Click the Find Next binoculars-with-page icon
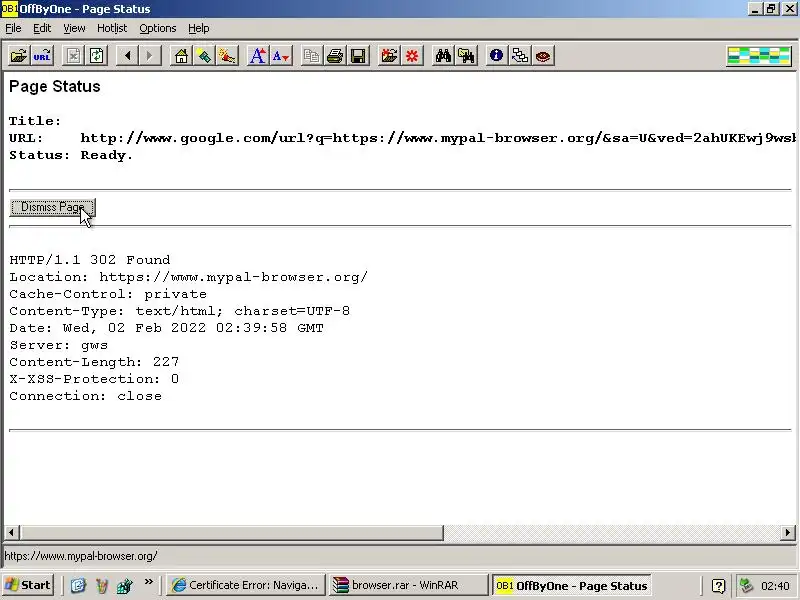800x600 pixels. [466, 56]
